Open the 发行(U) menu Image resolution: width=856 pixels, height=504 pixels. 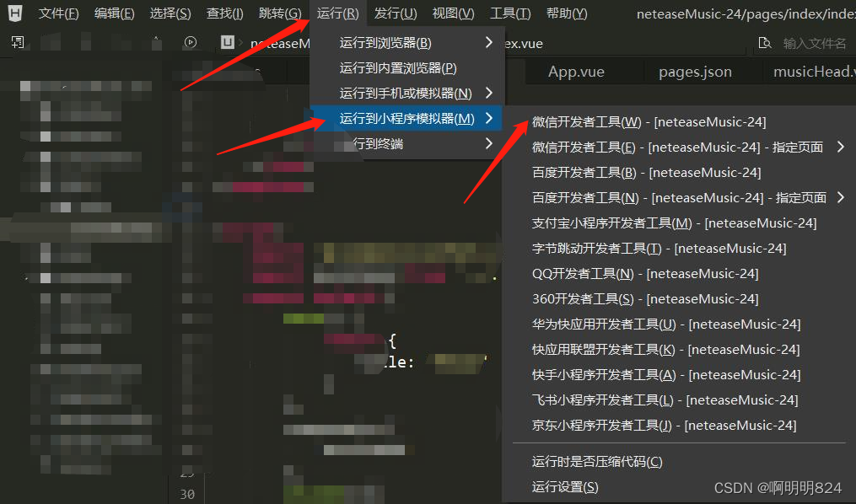[396, 13]
